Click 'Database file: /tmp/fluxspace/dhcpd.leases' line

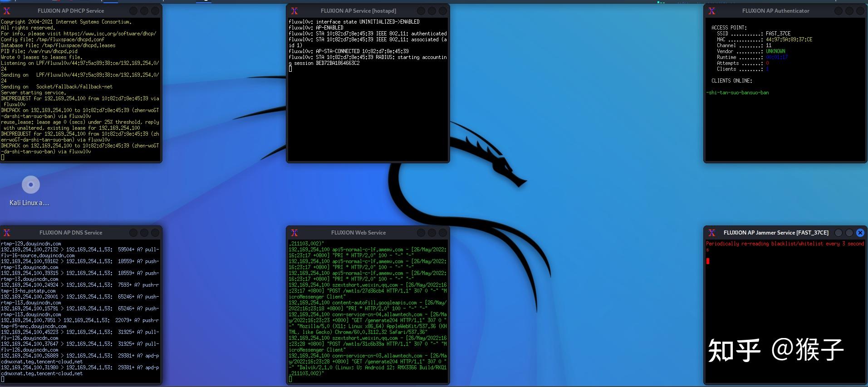coord(58,45)
